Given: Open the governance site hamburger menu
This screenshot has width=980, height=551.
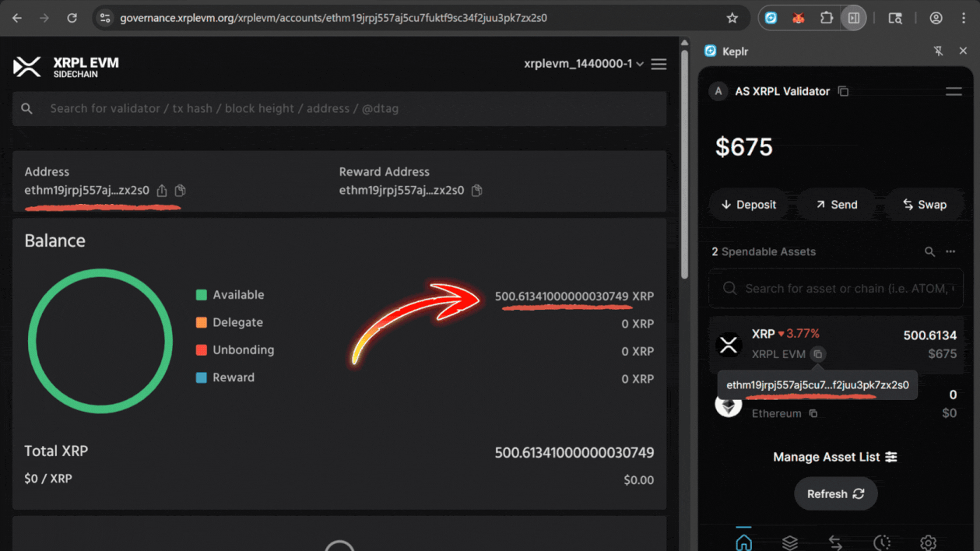Looking at the screenshot, I should (x=659, y=64).
